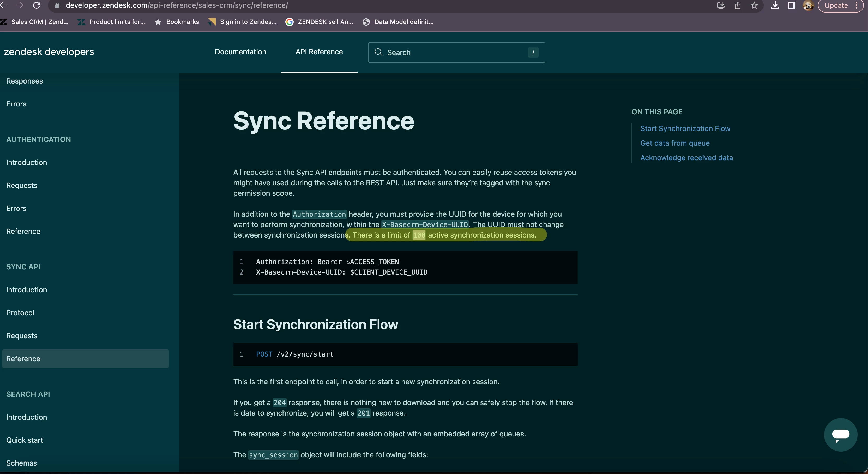This screenshot has width=868, height=474.
Task: Open Protocol in Sync API sidebar
Action: click(x=20, y=312)
